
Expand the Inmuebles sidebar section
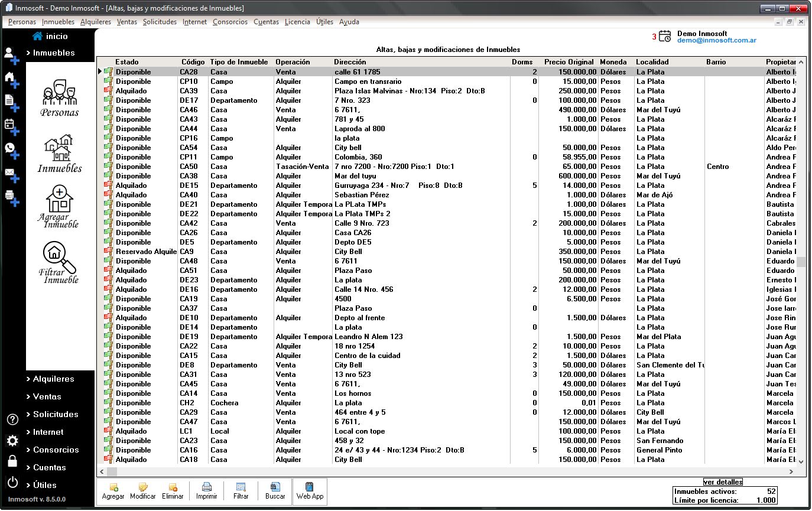[x=50, y=53]
